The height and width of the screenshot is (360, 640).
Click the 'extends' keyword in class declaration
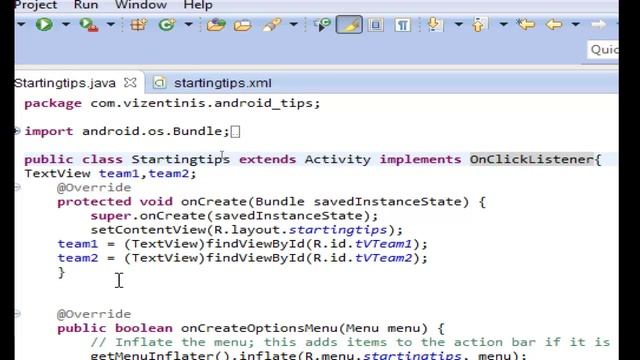pos(267,159)
